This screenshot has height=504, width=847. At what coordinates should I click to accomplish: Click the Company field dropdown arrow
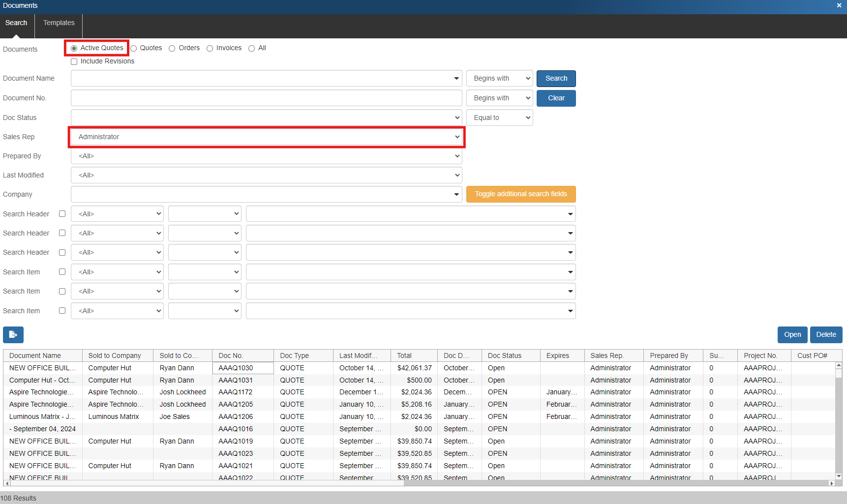click(456, 195)
